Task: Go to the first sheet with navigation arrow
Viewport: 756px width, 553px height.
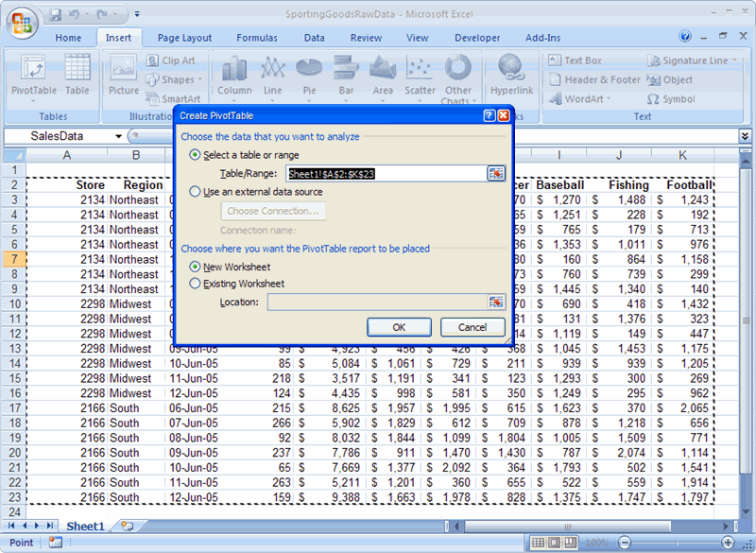Action: point(11,526)
